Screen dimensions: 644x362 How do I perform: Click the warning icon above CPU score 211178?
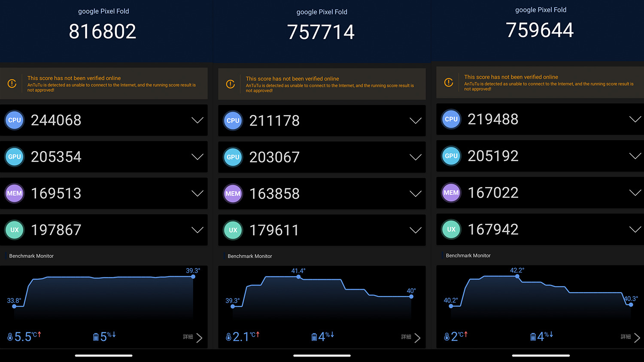(x=231, y=84)
